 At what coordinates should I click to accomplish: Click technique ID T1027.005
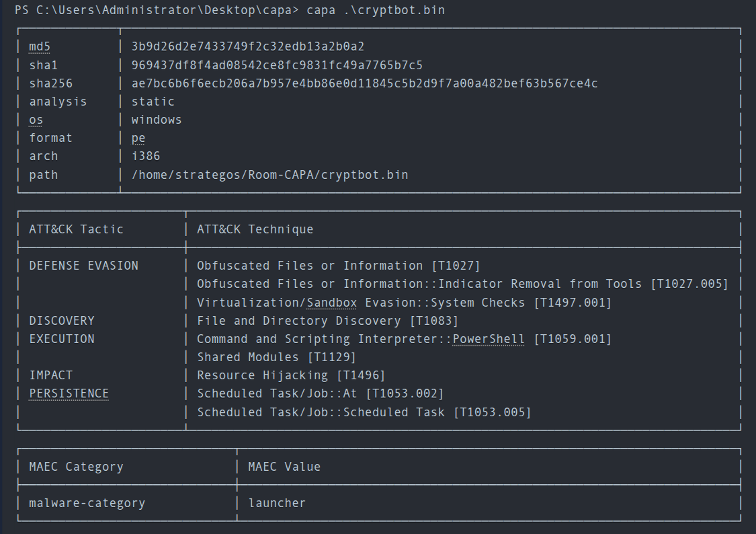[689, 284]
